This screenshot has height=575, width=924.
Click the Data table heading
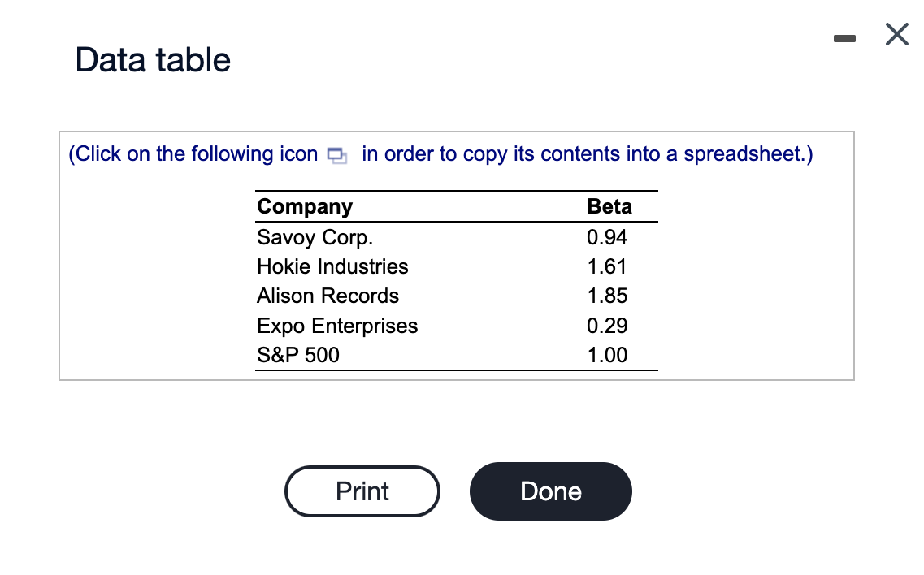coord(153,60)
